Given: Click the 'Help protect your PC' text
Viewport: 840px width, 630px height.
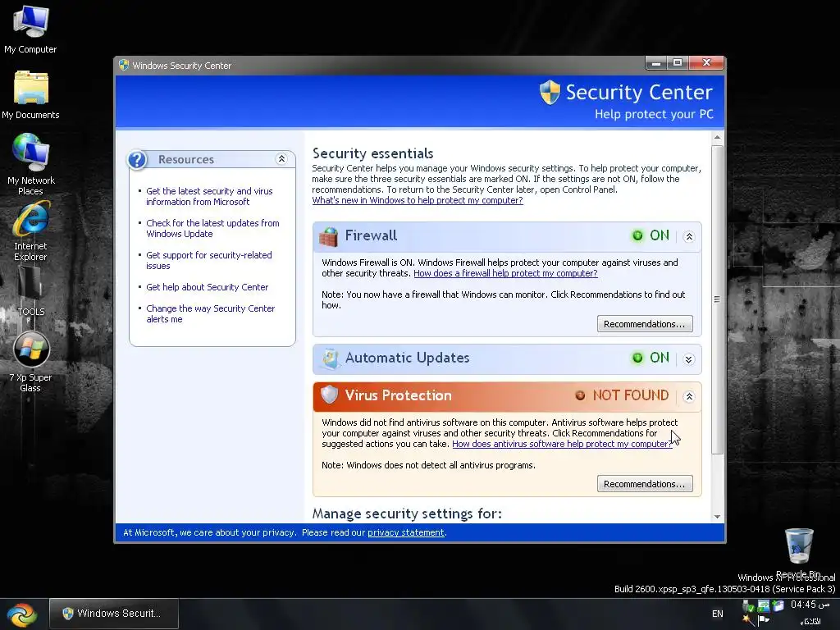Looking at the screenshot, I should 654,114.
